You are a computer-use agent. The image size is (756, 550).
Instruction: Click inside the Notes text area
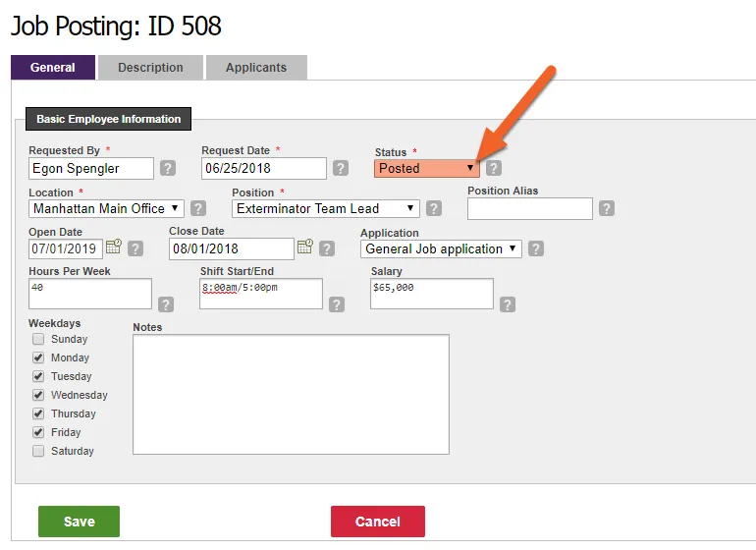(x=292, y=394)
